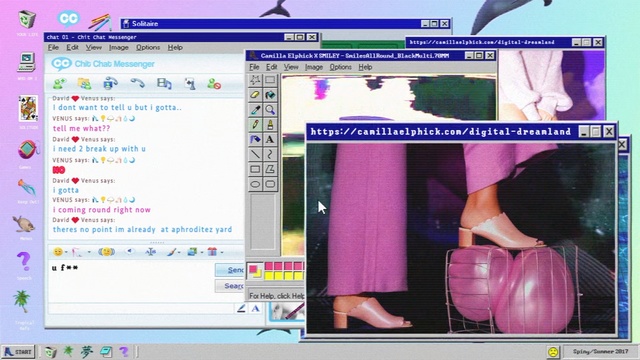Click the handwriting pen icon below message box
640x360 pixels.
(x=241, y=309)
